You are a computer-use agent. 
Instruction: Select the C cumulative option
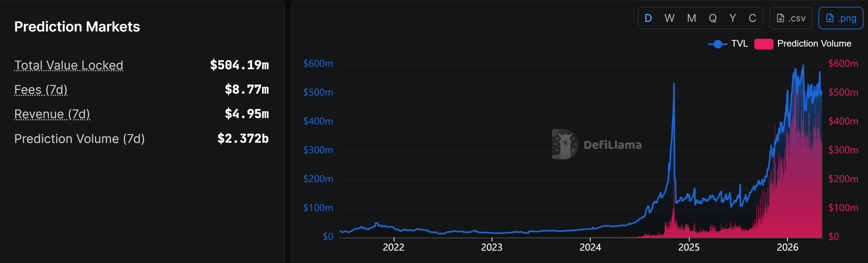pyautogui.click(x=752, y=18)
